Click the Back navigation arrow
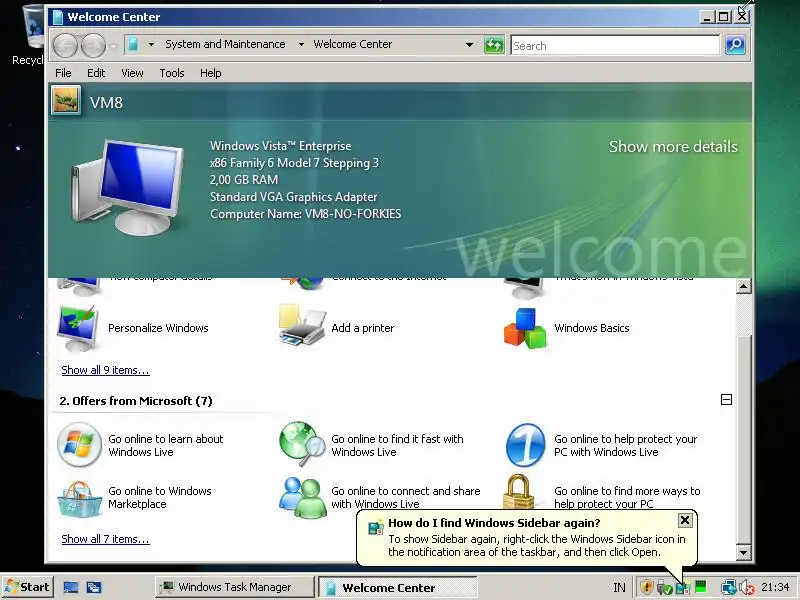Viewport: 800px width, 600px height. pyautogui.click(x=65, y=45)
